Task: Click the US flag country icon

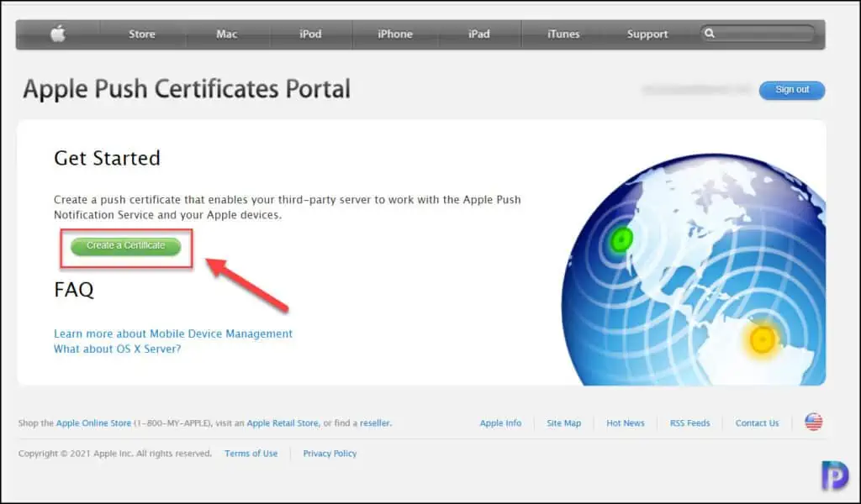Action: point(814,422)
